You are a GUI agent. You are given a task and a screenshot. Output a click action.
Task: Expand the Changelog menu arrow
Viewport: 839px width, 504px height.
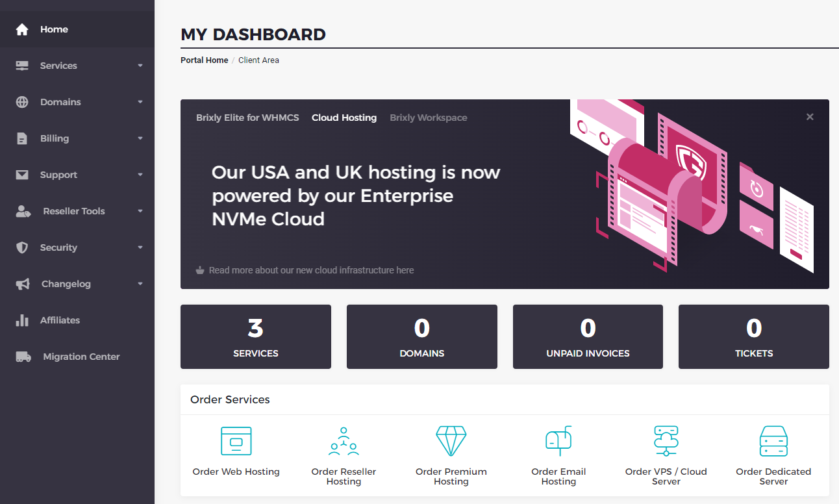(x=140, y=284)
